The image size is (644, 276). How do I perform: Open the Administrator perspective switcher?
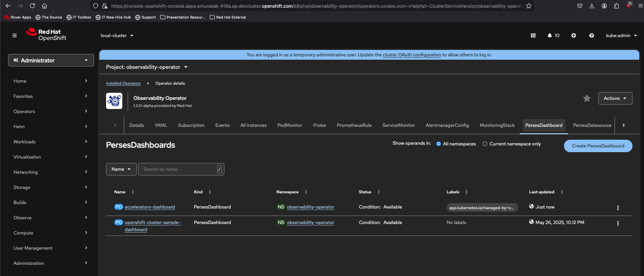(x=51, y=60)
